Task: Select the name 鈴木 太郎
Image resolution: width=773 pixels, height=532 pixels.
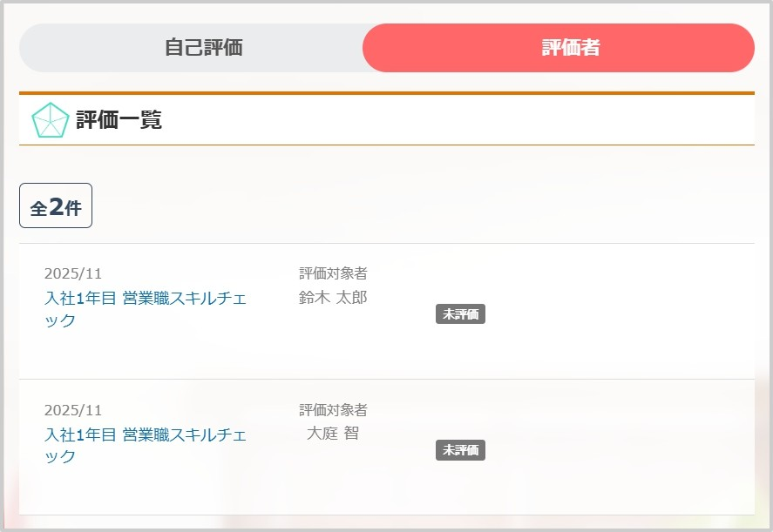Action: click(333, 298)
